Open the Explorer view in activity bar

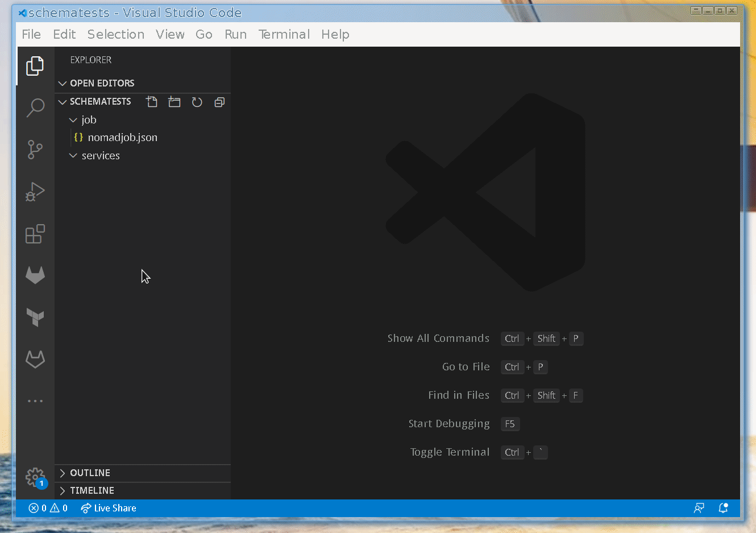[35, 66]
